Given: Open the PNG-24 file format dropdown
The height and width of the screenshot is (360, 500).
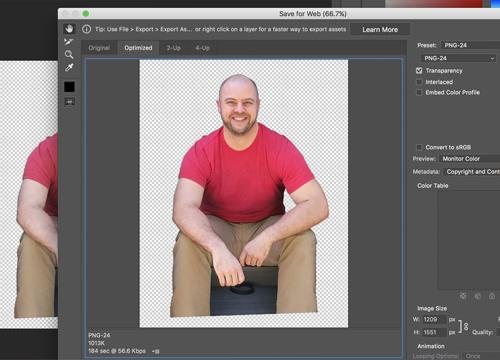Looking at the screenshot, I should pyautogui.click(x=458, y=58).
